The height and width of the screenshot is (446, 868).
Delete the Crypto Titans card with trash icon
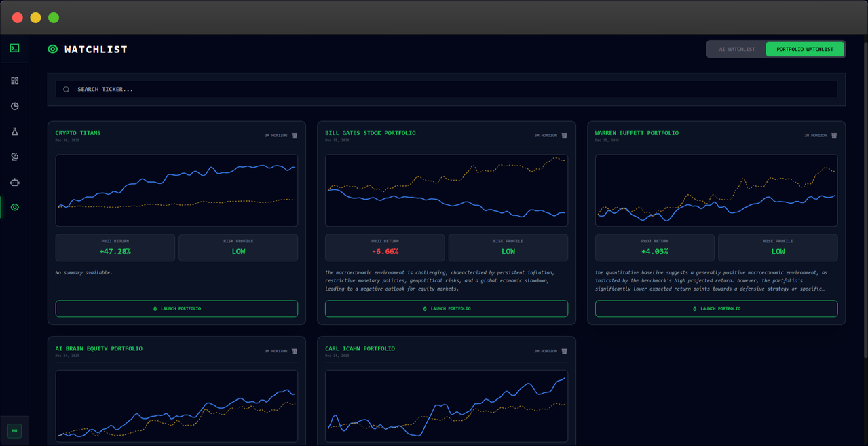pos(295,136)
